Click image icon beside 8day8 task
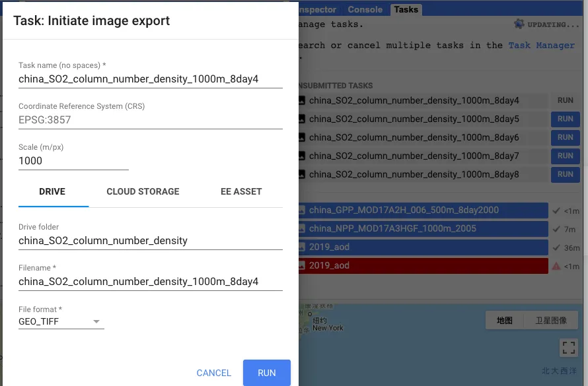 point(303,175)
